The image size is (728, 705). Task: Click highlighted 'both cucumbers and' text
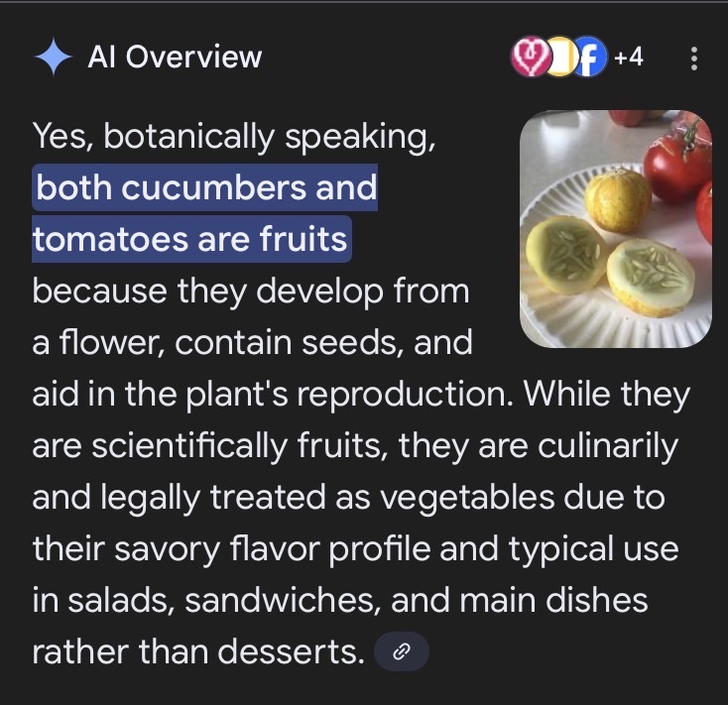[x=206, y=188]
